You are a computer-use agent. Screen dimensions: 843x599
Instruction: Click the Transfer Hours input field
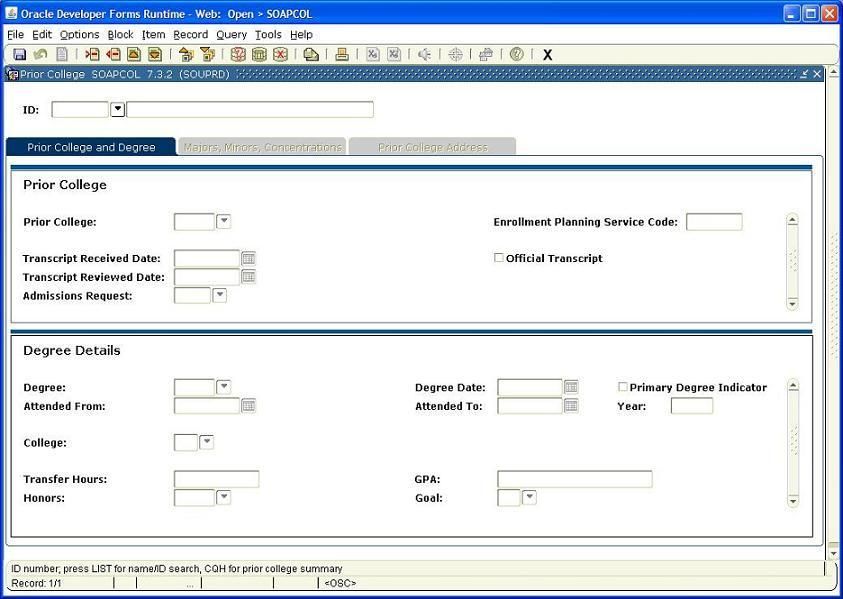click(x=217, y=479)
